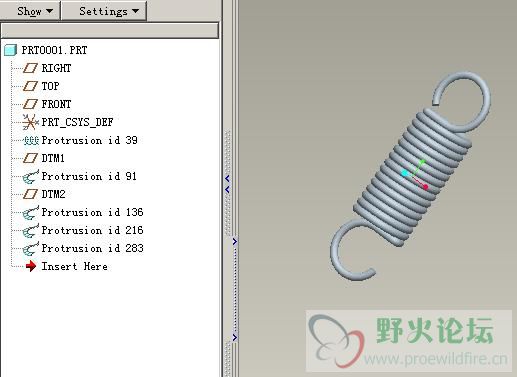Click the sweep icon for Protrusion id 91
517x377 pixels.
[x=31, y=176]
